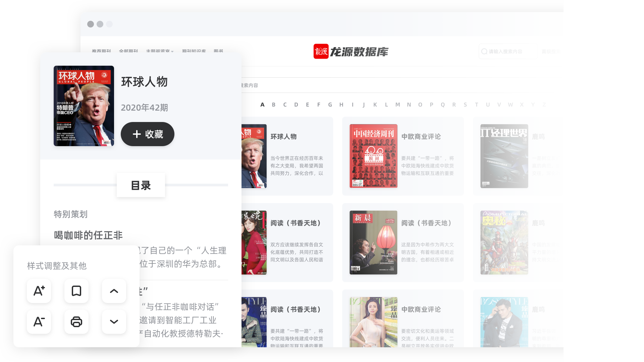
Task: Select letter T in alphabet index
Action: click(477, 105)
